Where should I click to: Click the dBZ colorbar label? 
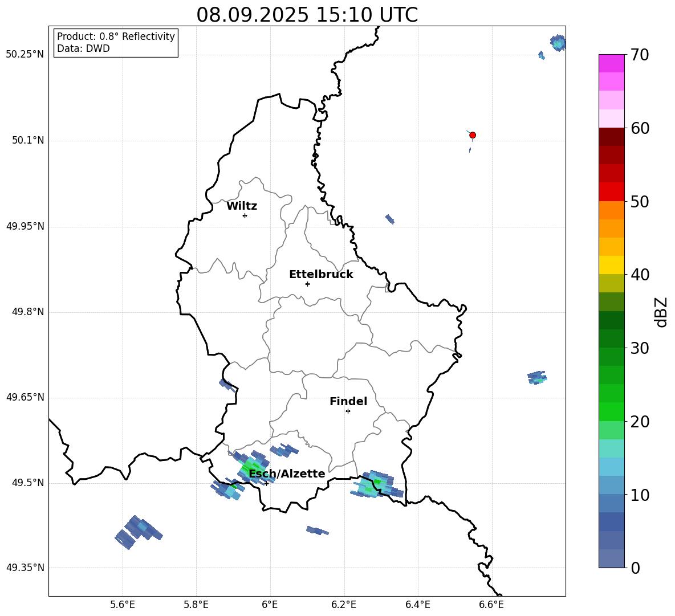(661, 312)
